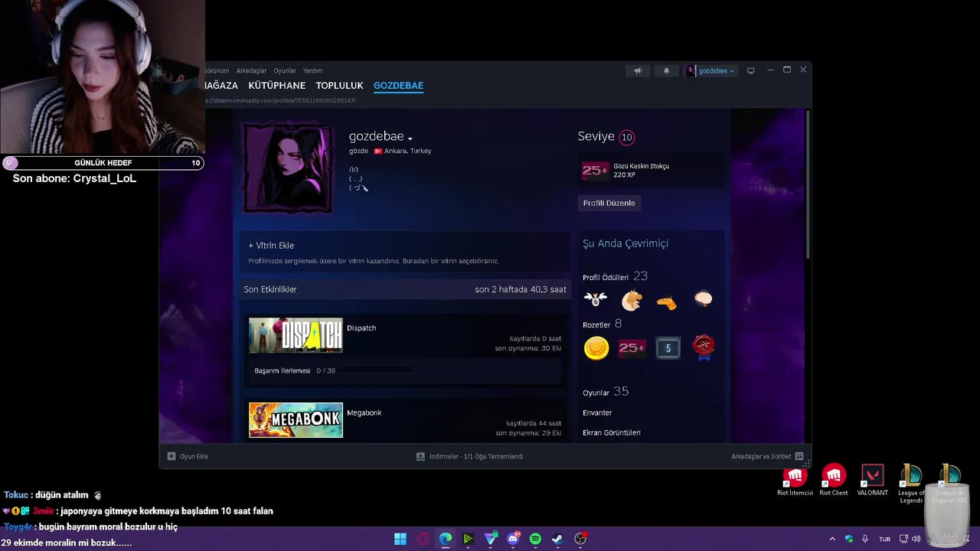Click the gold coin badge icon
980x551 pixels.
(596, 348)
